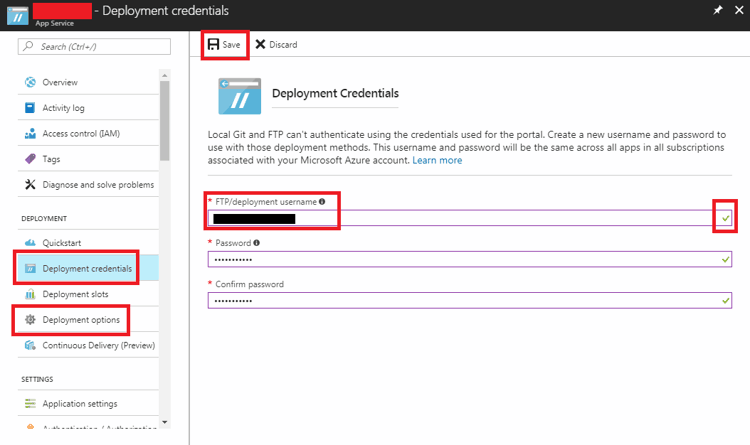Click the Overview globe icon
This screenshot has width=750, height=445.
tap(30, 82)
